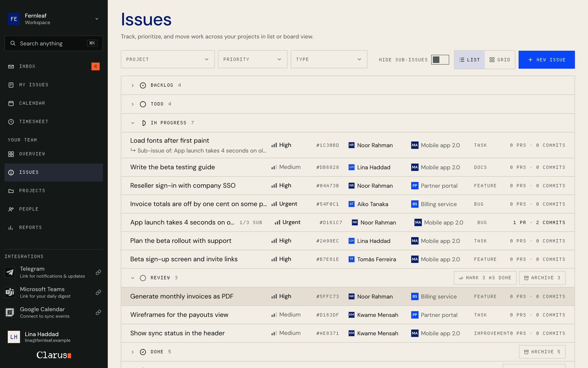This screenshot has height=368, width=588.
Task: Open the Fernleaf workspace switcher chevron
Action: pyautogui.click(x=97, y=19)
